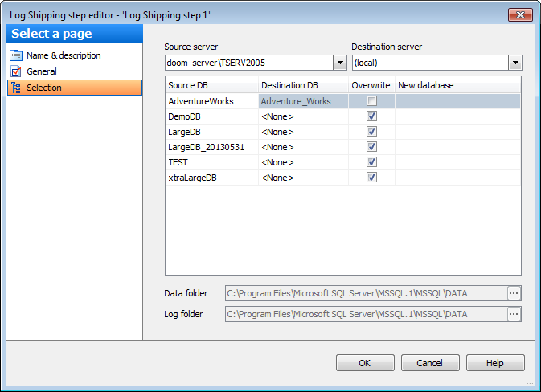Screen dimensions: 541x392
Task: Click the Destination DB column header
Action: click(303, 85)
